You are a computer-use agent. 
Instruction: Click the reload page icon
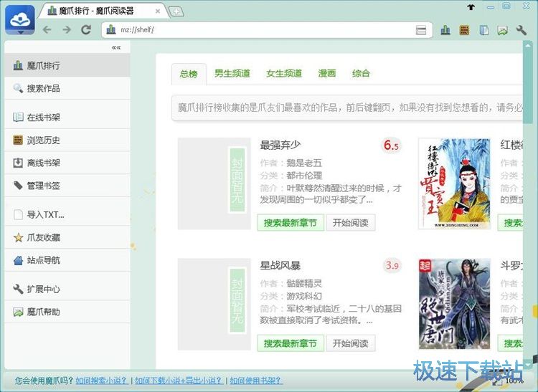click(86, 30)
